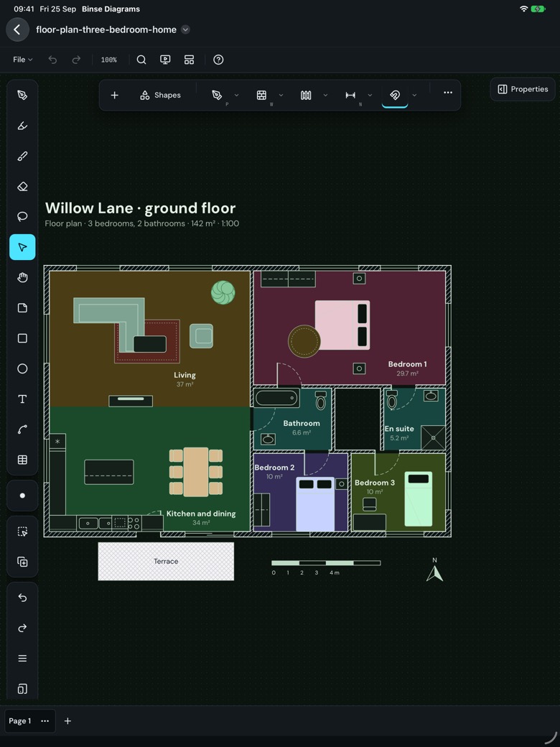Image resolution: width=560 pixels, height=747 pixels.
Task: Expand the snap options chevron
Action: [414, 96]
